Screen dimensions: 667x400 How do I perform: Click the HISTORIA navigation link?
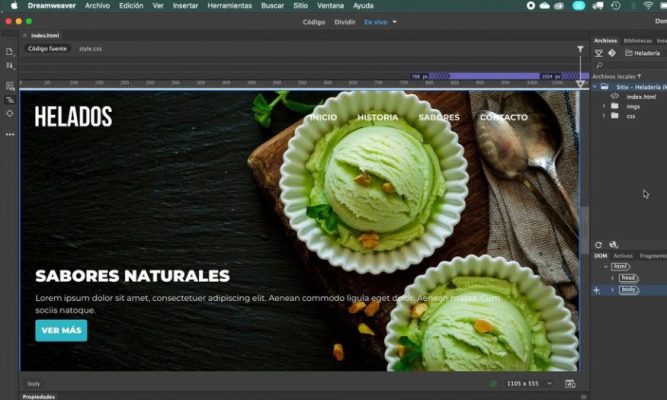pyautogui.click(x=377, y=117)
